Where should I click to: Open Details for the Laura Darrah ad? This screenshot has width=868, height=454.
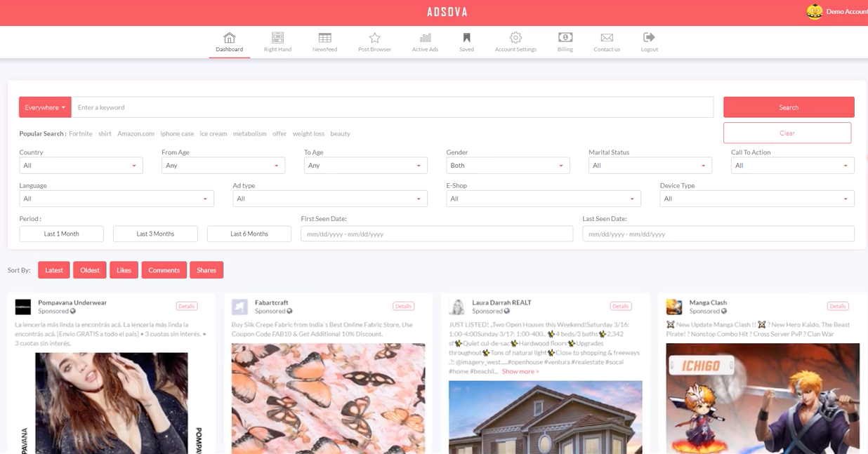tap(620, 306)
